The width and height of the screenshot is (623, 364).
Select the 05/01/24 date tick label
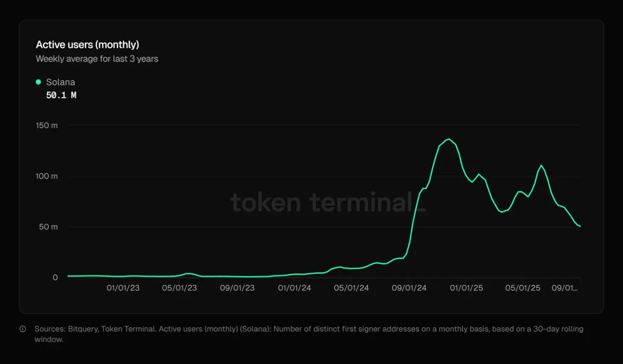(351, 288)
